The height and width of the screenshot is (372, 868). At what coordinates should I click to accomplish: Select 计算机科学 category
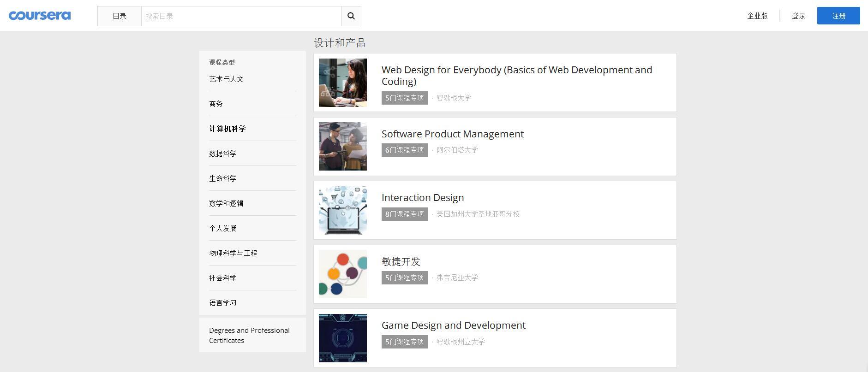pos(227,129)
